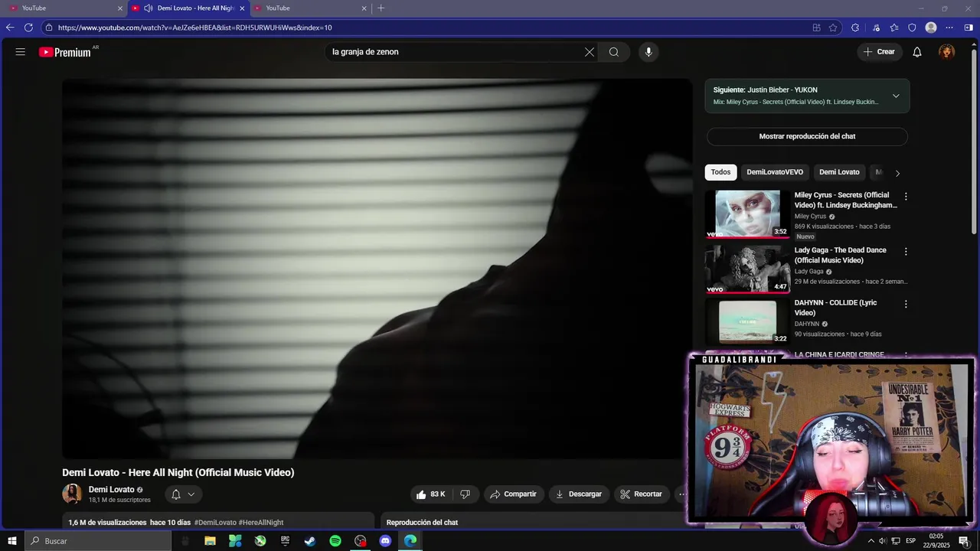Viewport: 980px width, 551px height.
Task: Open Demi Lovato channel avatar
Action: [x=72, y=494]
